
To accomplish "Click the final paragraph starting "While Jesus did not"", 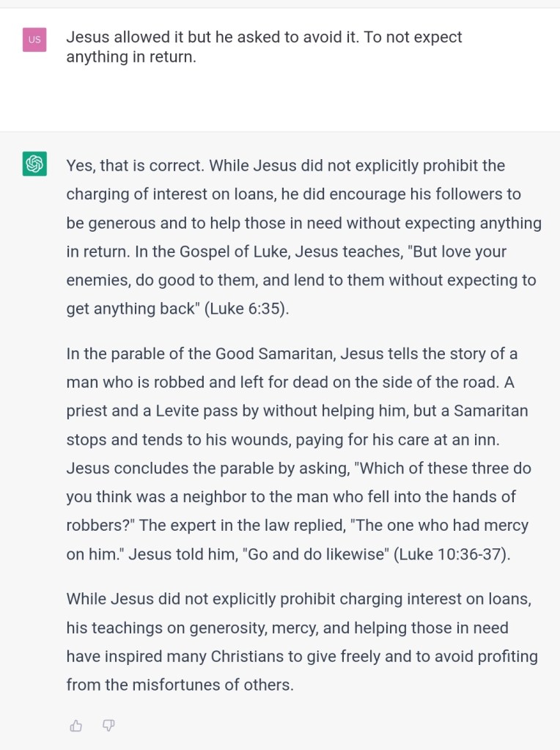I will click(298, 599).
